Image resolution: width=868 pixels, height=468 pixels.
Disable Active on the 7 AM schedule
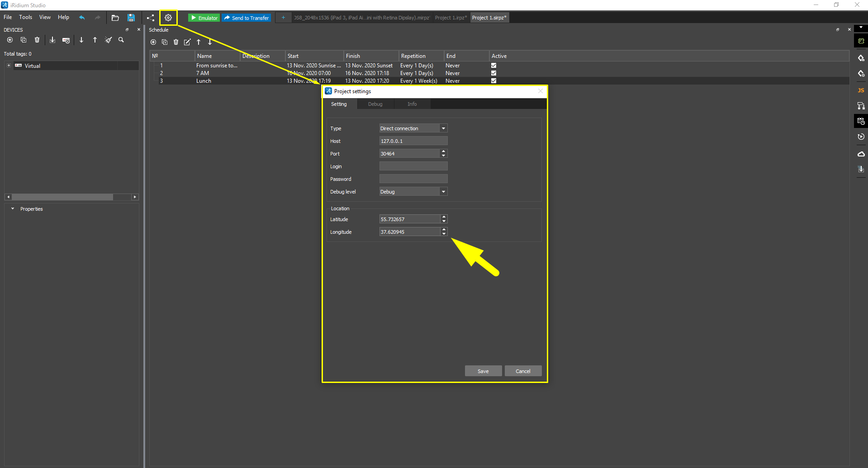[493, 73]
